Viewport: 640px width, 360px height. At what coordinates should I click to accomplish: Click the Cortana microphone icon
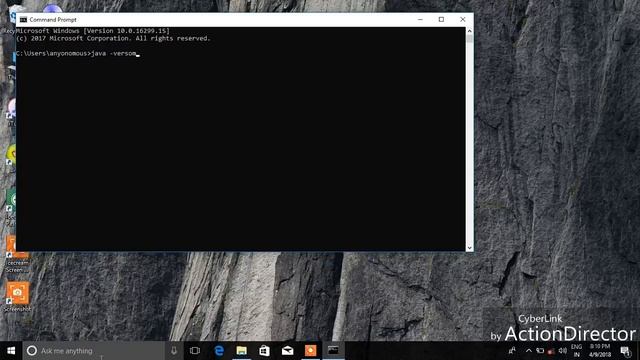coord(174,351)
